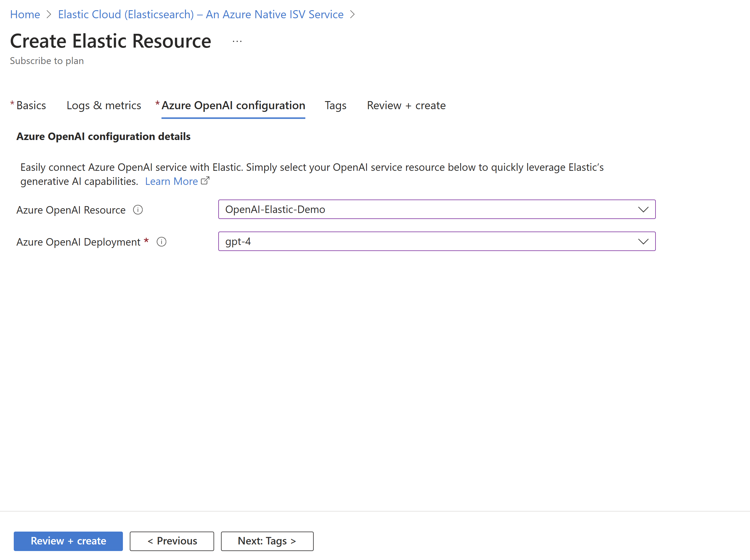The width and height of the screenshot is (750, 560).
Task: Click the required field asterisk indicator on Basics
Action: coord(12,105)
